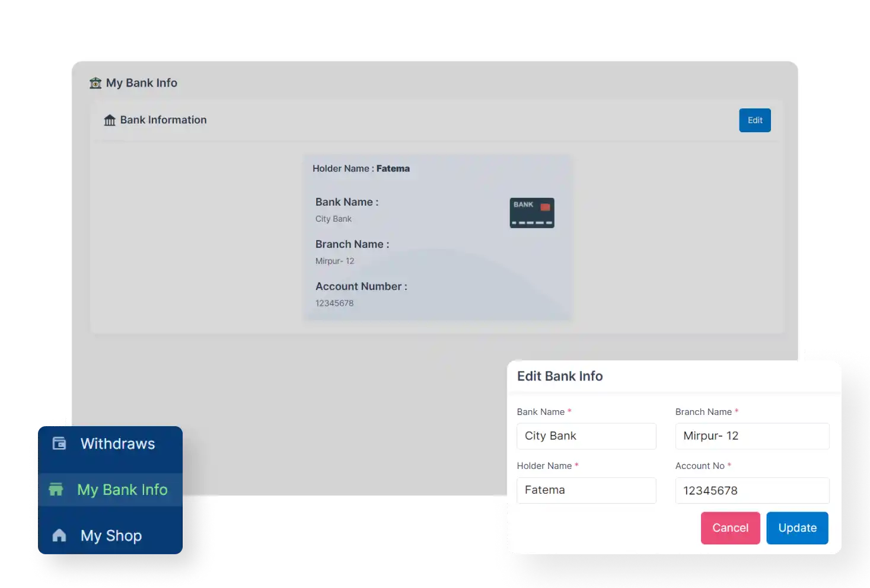This screenshot has height=588, width=870.
Task: Click the green shop icon beside My Bank Info
Action: 56,490
